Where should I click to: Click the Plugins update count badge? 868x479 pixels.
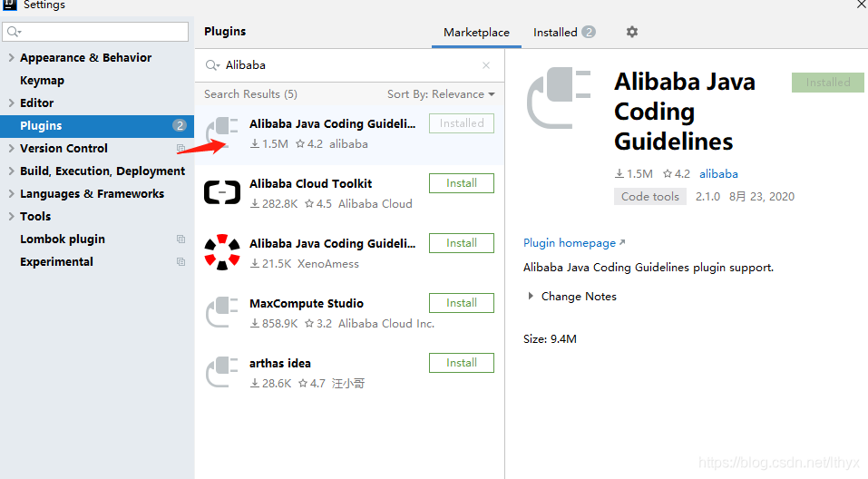pyautogui.click(x=180, y=126)
